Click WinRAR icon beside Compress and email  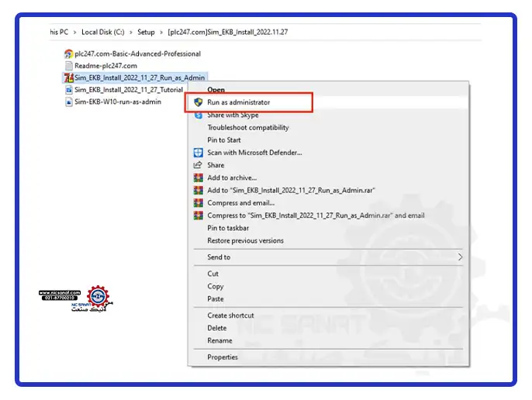pyautogui.click(x=199, y=203)
